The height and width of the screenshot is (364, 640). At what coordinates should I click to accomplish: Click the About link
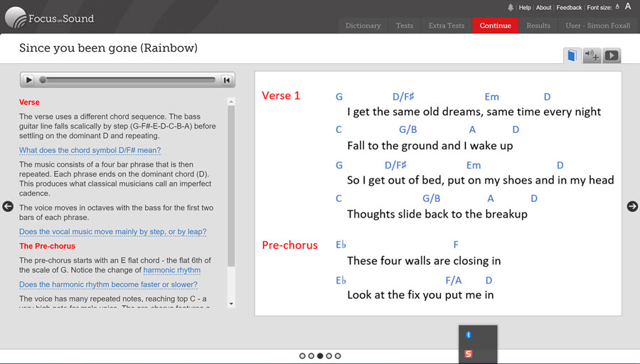tap(544, 7)
